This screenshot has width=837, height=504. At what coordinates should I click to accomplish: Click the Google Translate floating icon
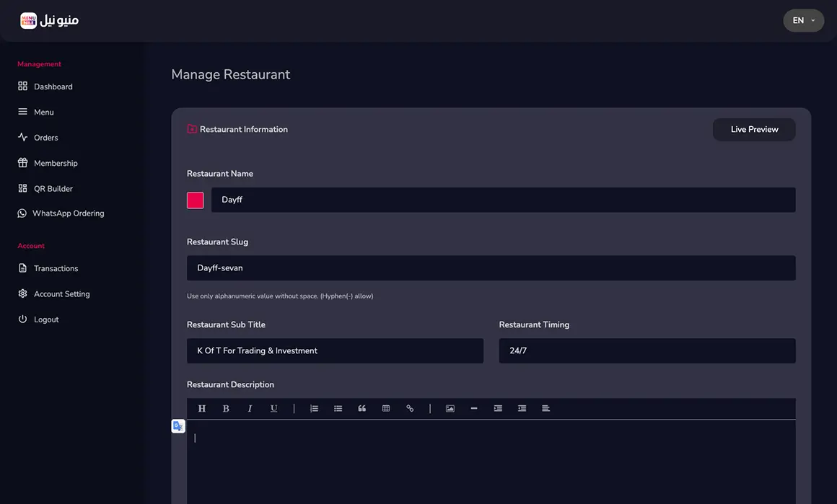click(x=178, y=426)
